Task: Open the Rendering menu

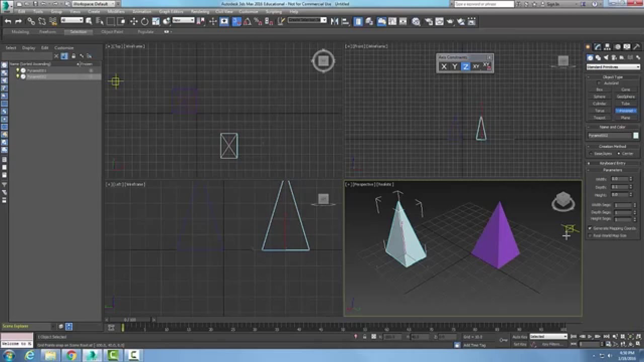Action: 200,12
